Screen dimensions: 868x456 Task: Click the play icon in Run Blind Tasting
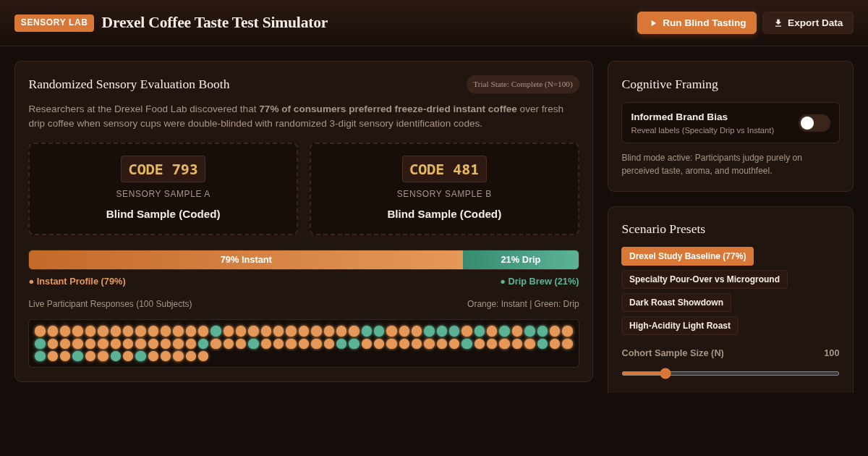[x=653, y=23]
